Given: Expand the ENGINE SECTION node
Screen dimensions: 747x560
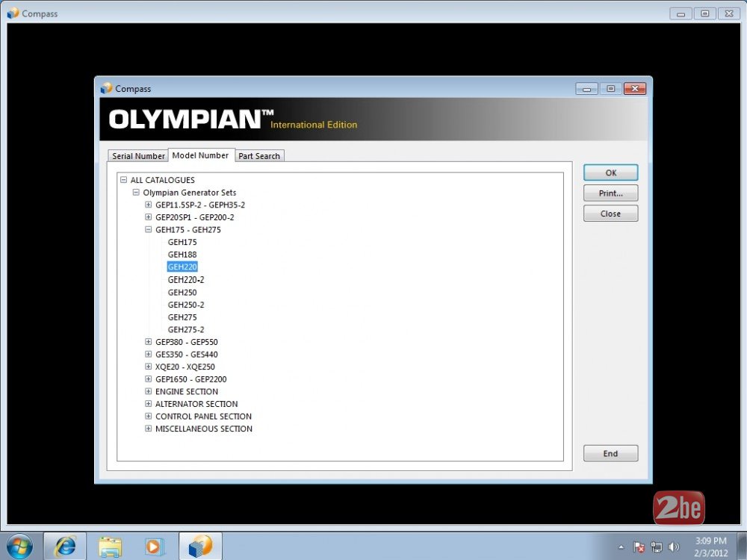Looking at the screenshot, I should [x=149, y=391].
